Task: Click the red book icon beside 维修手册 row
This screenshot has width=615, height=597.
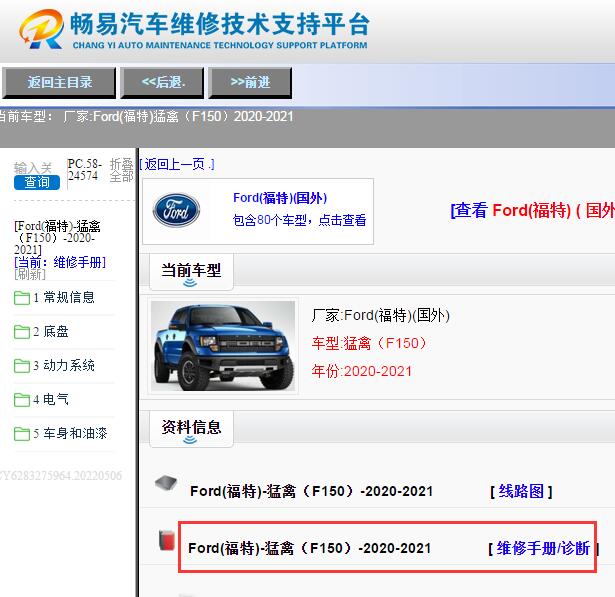Action: pyautogui.click(x=167, y=540)
